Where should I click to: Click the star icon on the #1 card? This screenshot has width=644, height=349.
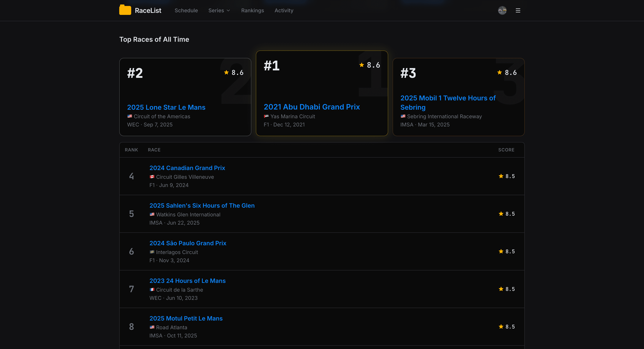click(362, 65)
